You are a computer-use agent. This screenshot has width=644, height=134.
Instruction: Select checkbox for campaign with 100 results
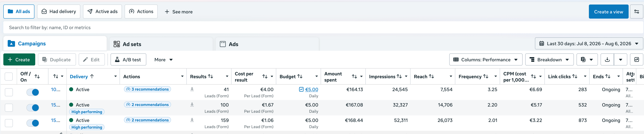tap(9, 108)
